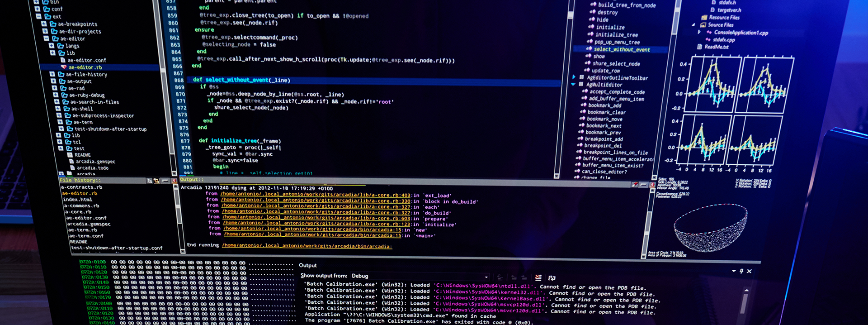Click the folder icon beside ae-ruby-debug
The image size is (868, 325).
point(64,95)
